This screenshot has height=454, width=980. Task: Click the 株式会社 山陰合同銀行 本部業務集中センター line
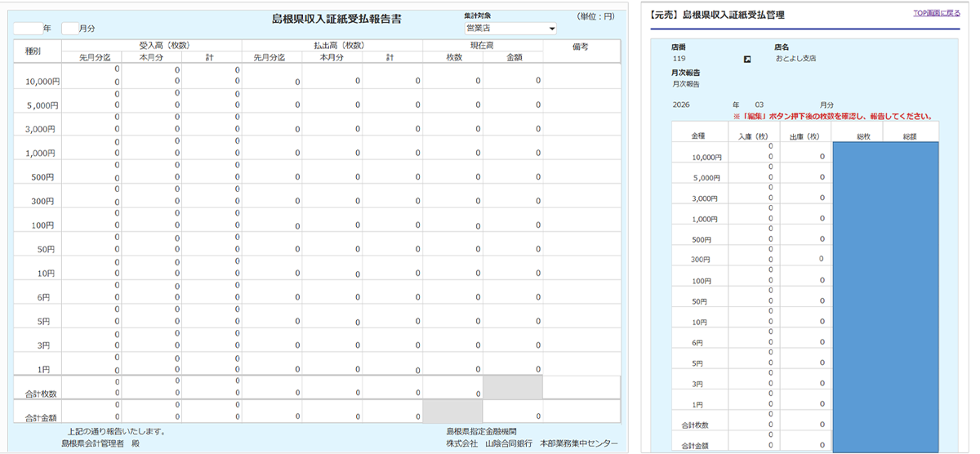coord(532,443)
